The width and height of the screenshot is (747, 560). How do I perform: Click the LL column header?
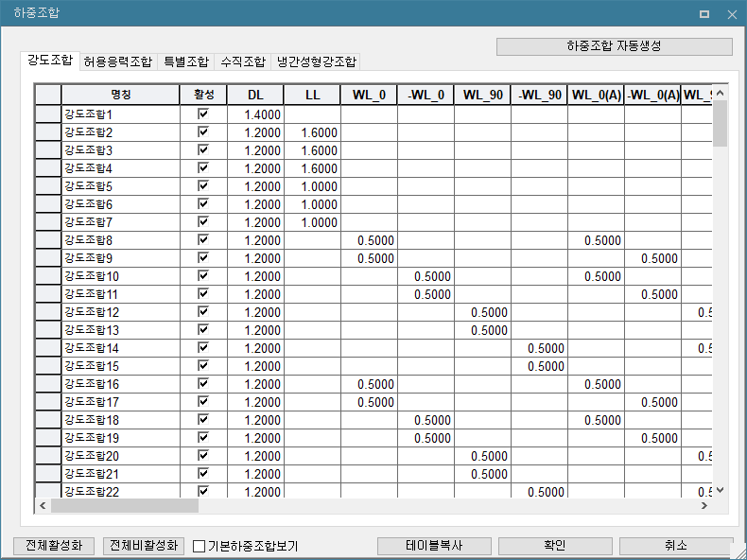point(312,95)
